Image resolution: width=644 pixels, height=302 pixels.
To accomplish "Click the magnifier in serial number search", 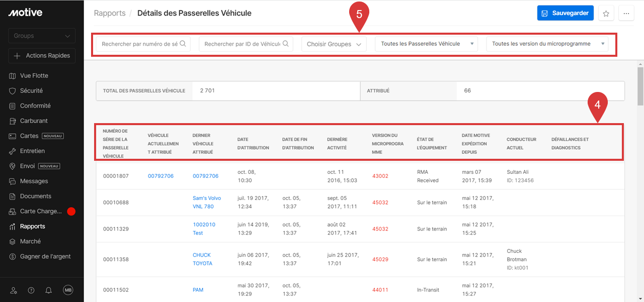I will pyautogui.click(x=183, y=44).
